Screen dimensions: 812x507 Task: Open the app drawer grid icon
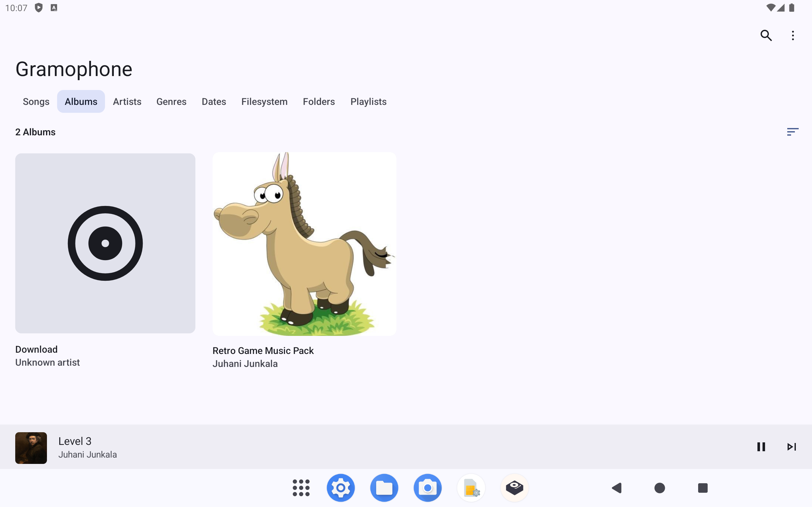point(301,488)
